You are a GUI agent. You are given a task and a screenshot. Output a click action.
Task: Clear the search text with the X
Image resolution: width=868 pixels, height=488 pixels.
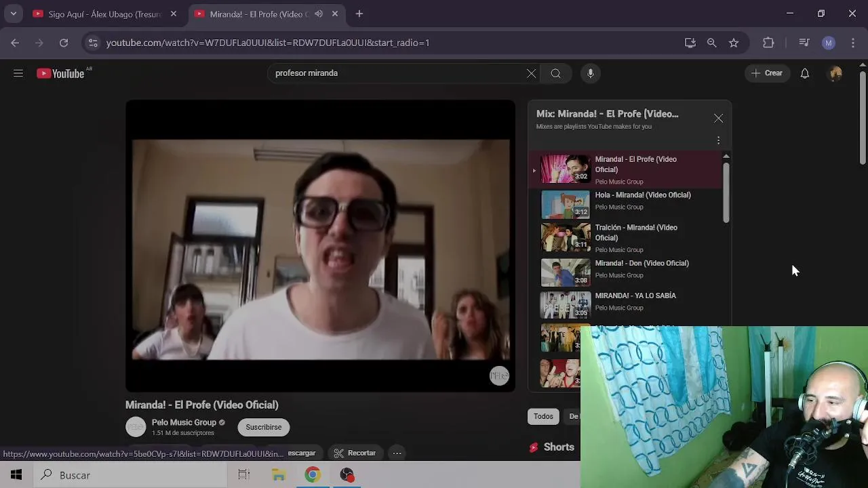[532, 73]
